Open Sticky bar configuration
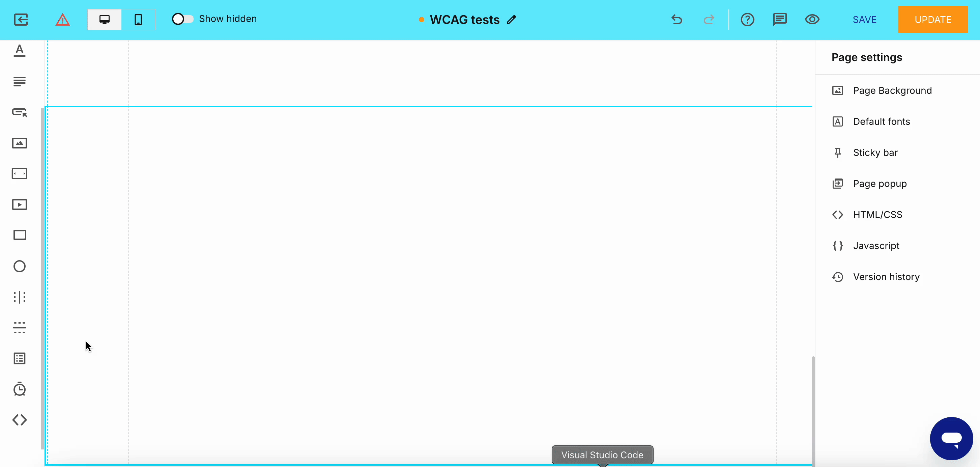The height and width of the screenshot is (467, 980). coord(875,152)
